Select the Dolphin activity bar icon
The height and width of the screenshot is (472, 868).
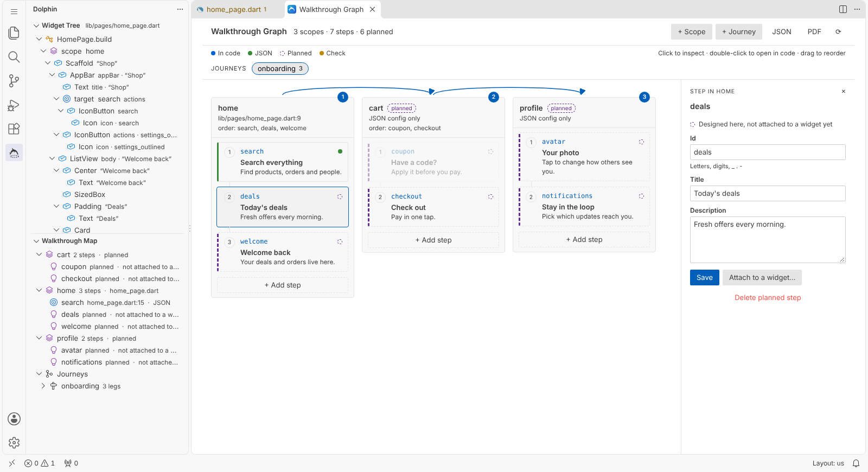point(14,152)
